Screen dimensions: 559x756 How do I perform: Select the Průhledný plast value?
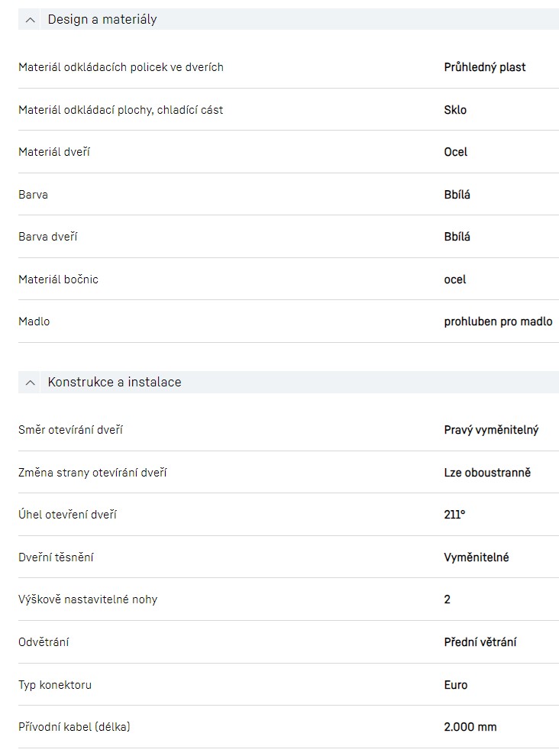485,67
